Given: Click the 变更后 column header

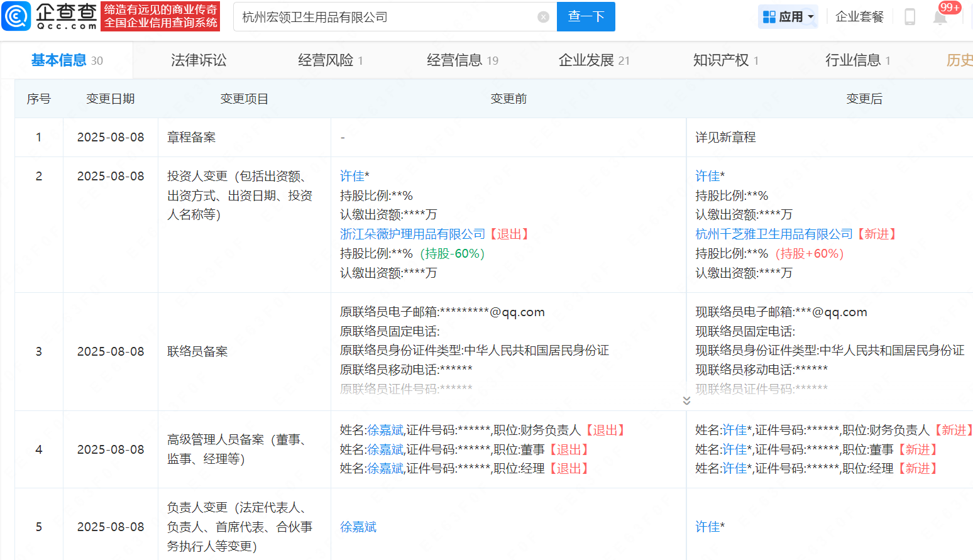Looking at the screenshot, I should pyautogui.click(x=864, y=99).
